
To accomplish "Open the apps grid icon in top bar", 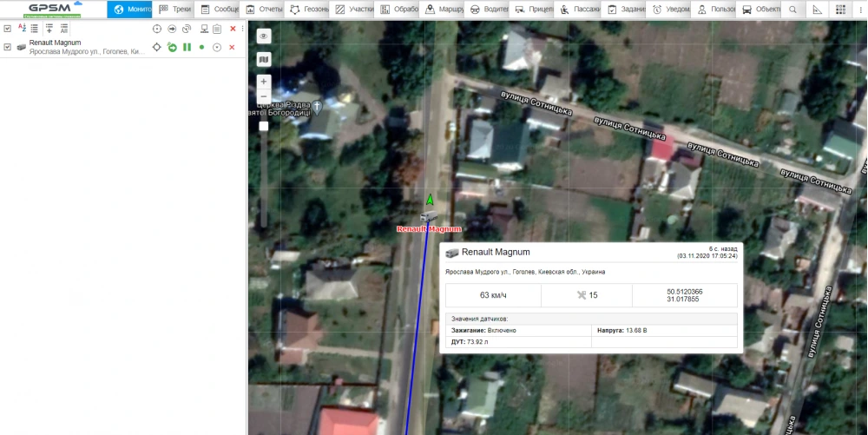I will [x=838, y=10].
